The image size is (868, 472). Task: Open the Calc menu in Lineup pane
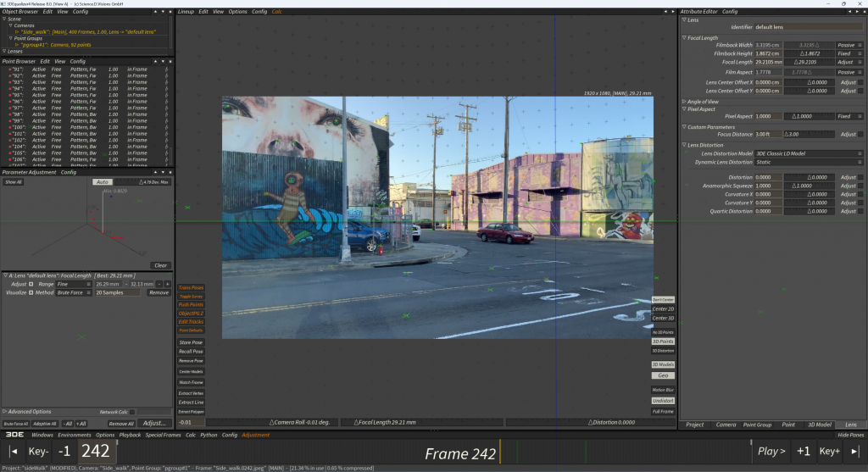[277, 12]
